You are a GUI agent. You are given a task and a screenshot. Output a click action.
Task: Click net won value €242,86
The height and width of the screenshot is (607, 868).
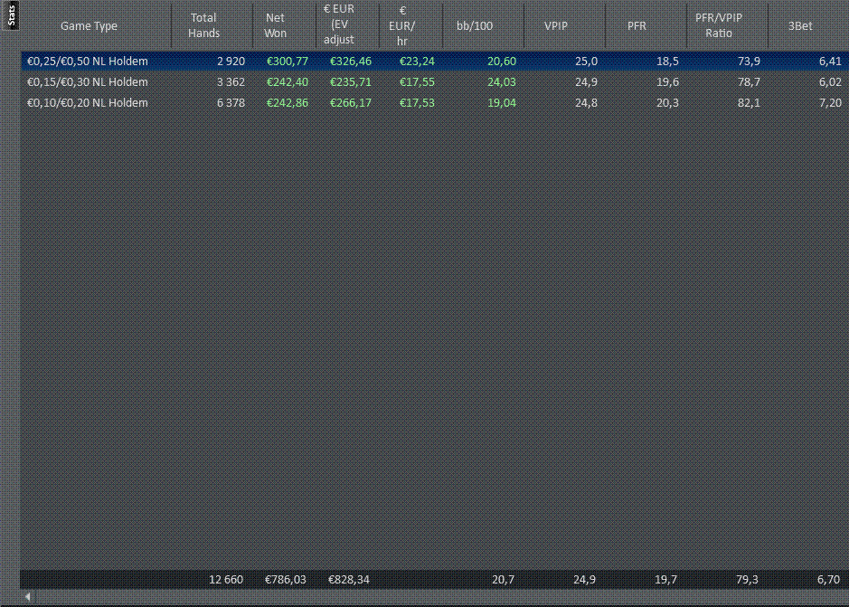point(288,102)
